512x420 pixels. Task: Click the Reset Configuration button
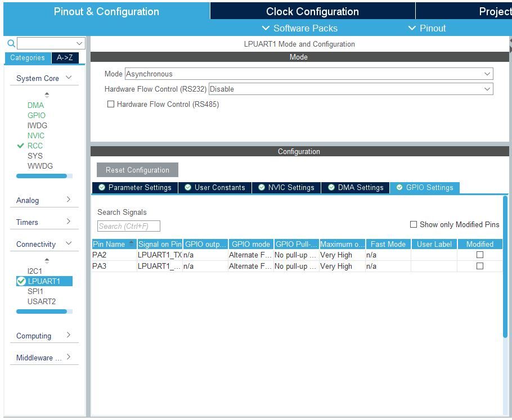pos(137,170)
